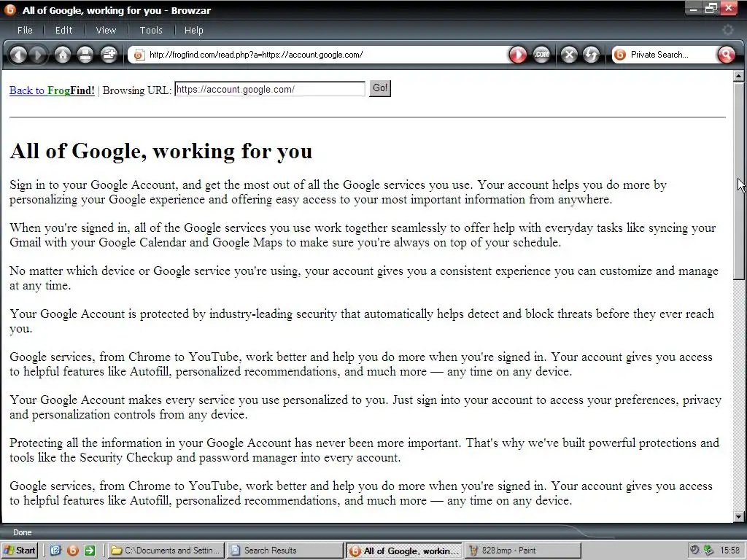The image size is (747, 560).
Task: Switch to C:\Documents and Settin... taskbar window
Action: click(165, 551)
